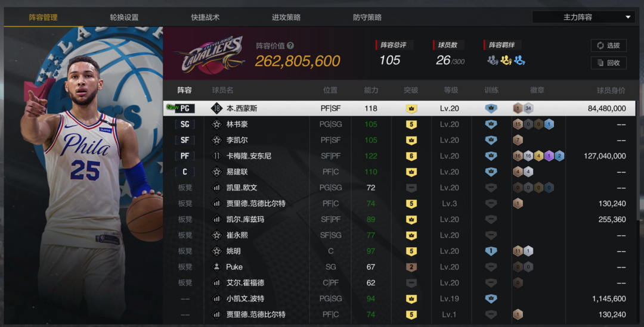
Task: Click the help question mark beside 阵容价值
Action: click(290, 45)
